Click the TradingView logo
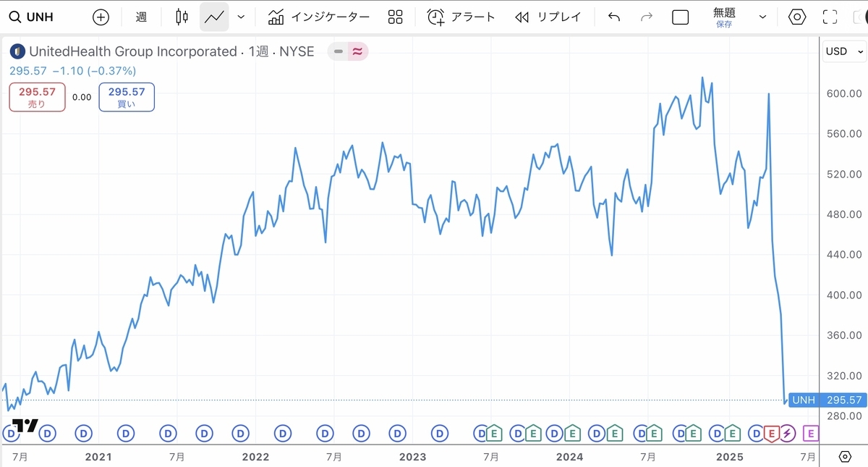Image resolution: width=868 pixels, height=467 pixels. click(x=25, y=425)
